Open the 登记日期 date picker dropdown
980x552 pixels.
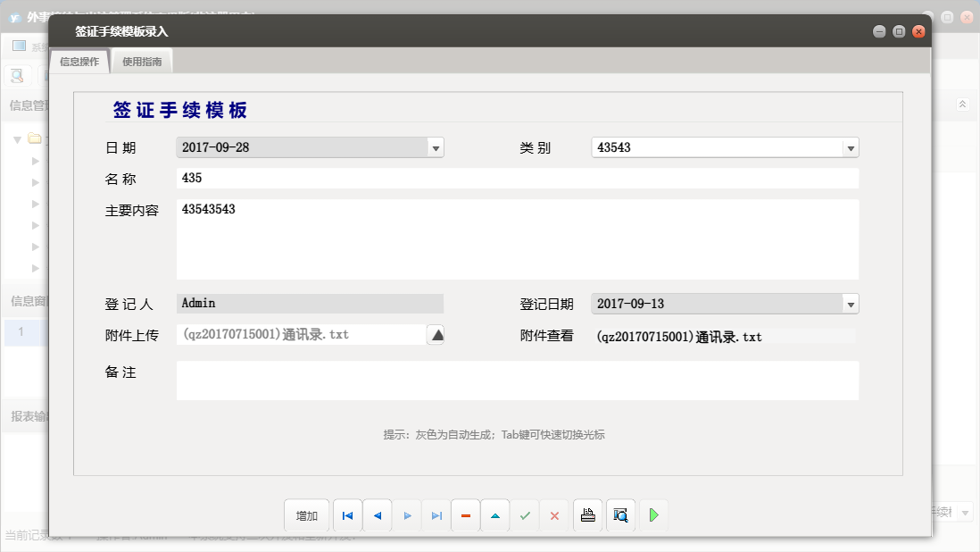[851, 304]
